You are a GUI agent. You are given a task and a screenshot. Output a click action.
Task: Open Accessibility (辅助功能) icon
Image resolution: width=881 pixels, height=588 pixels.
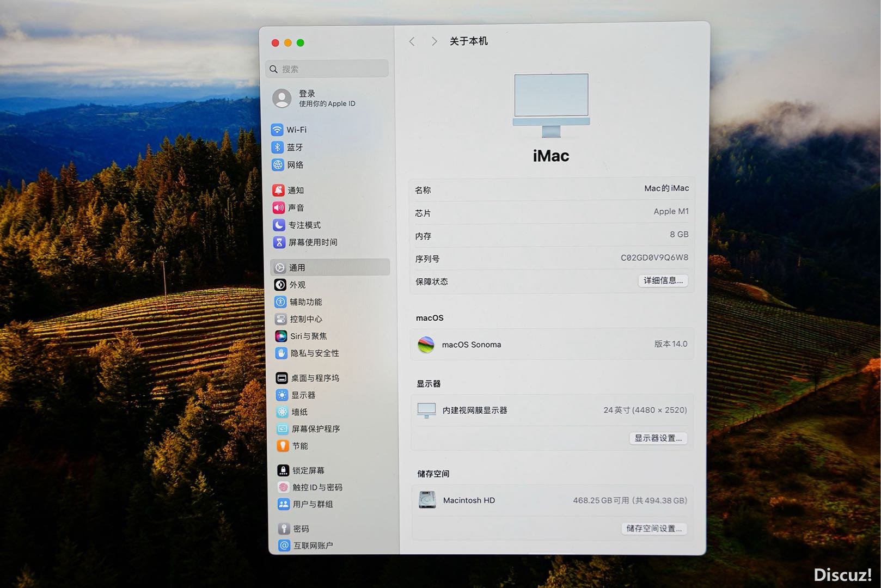click(x=280, y=302)
